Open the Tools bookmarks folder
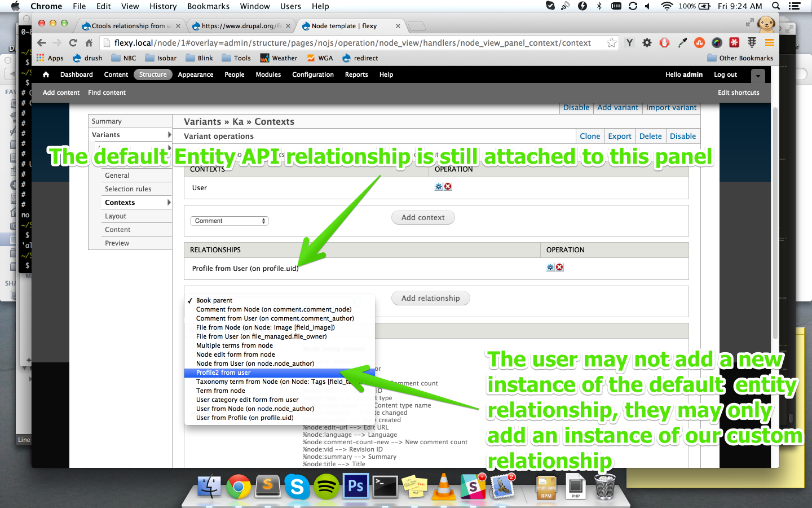Screen dimensions: 812x508 pyautogui.click(x=236, y=58)
